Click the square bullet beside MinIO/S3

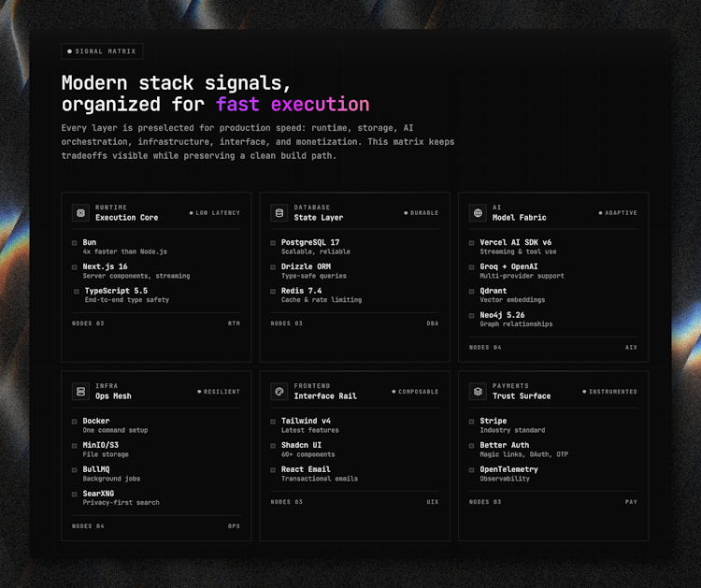click(x=74, y=445)
